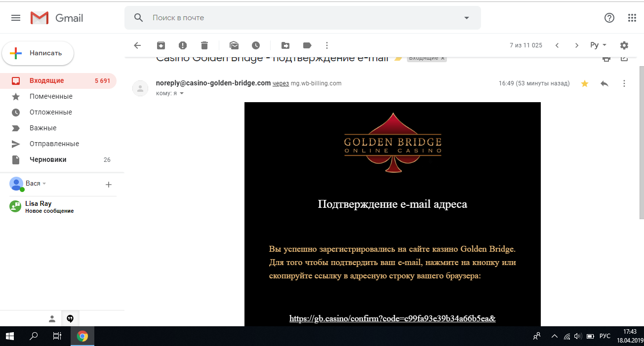644x346 pixels.
Task: Open Chrome from the Windows taskbar
Action: pyautogui.click(x=82, y=336)
